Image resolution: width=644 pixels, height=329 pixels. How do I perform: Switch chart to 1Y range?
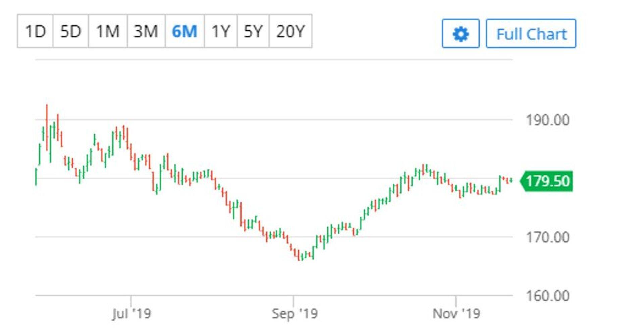pyautogui.click(x=221, y=31)
